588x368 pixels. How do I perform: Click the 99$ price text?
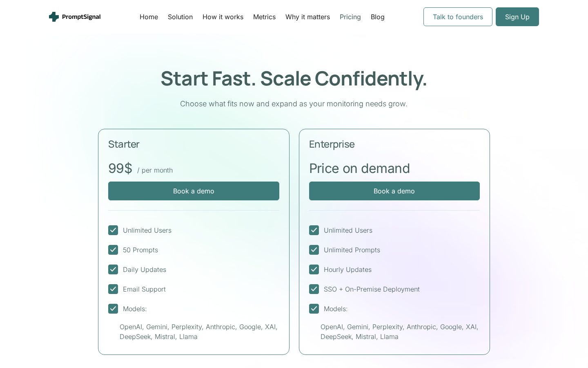click(120, 168)
